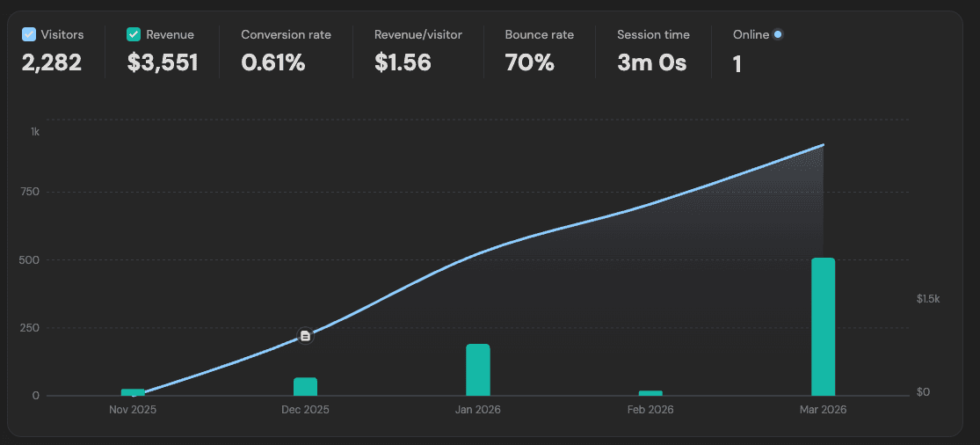The width and height of the screenshot is (980, 445).
Task: Select the Dec 2025 revenue bar
Action: click(x=306, y=387)
